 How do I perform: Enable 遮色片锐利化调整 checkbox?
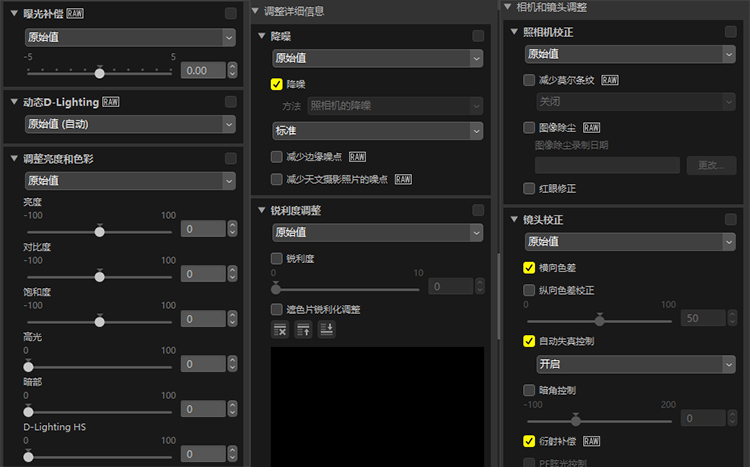pyautogui.click(x=276, y=309)
